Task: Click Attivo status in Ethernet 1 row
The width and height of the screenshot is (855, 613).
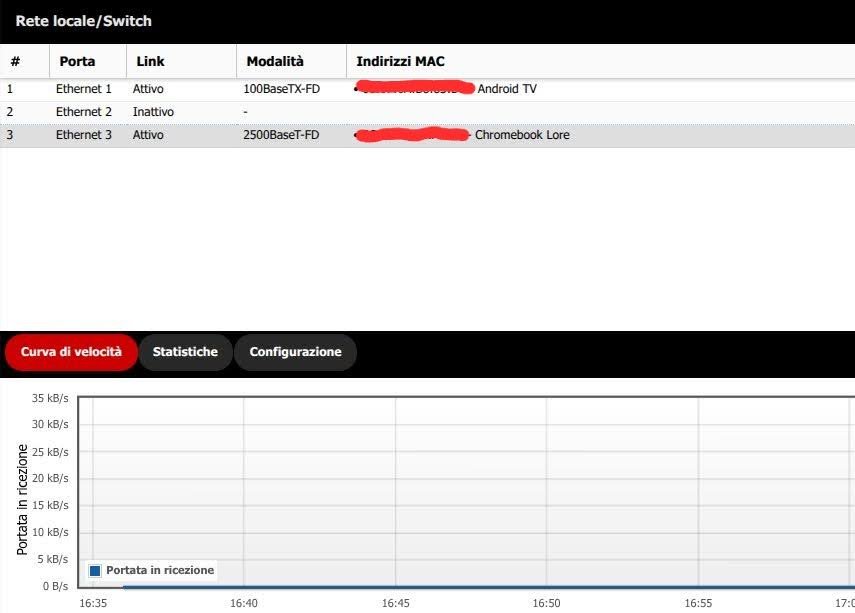Action: click(x=148, y=89)
